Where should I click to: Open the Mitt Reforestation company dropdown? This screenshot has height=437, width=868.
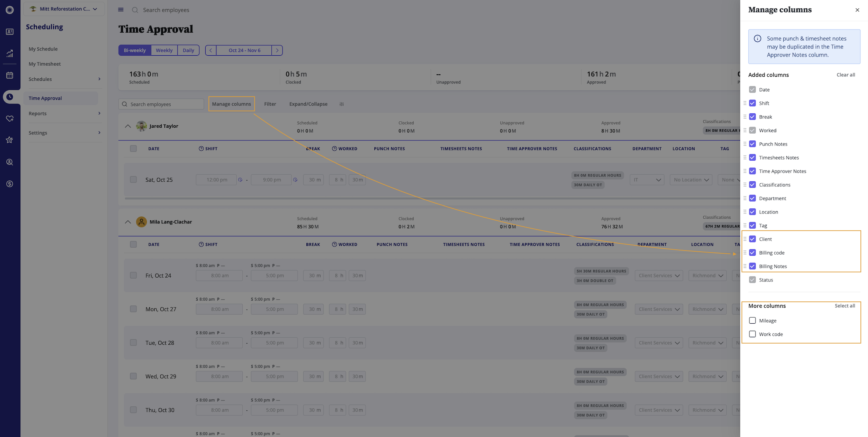(64, 9)
